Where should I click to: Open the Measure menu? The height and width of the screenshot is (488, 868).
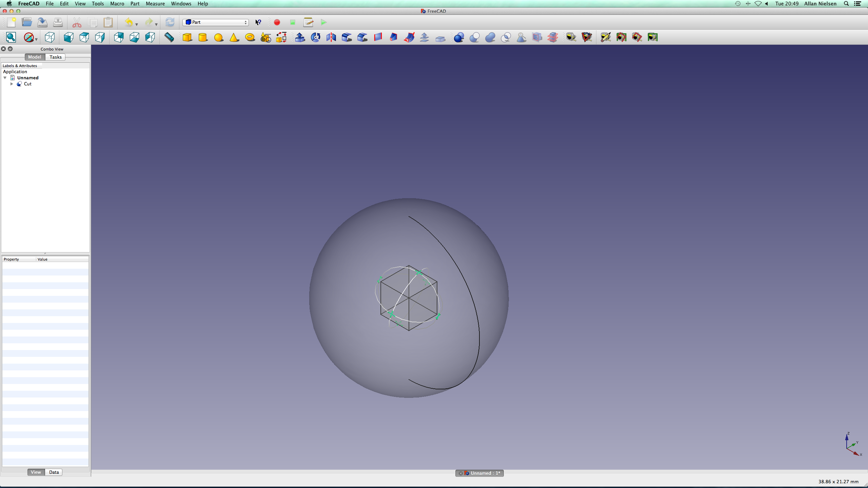click(x=155, y=4)
